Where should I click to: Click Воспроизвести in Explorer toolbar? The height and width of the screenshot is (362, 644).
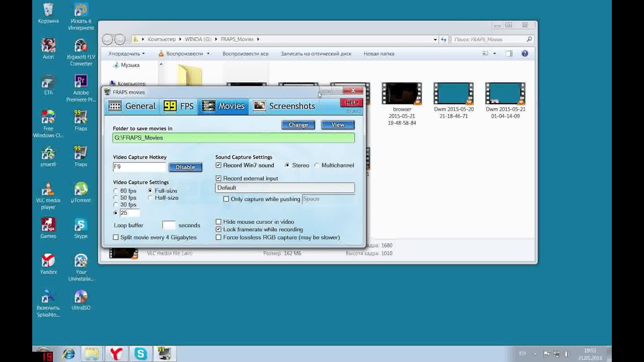181,54
